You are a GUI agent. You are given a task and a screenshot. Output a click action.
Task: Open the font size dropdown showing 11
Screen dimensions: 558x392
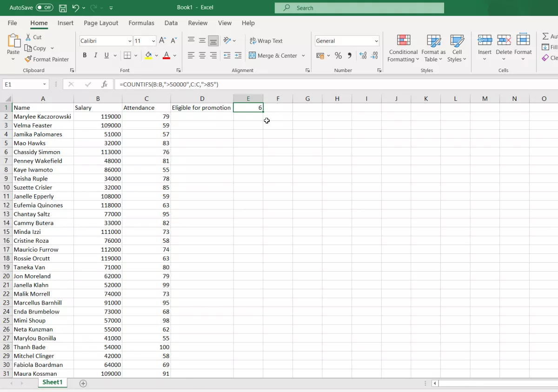[153, 41]
